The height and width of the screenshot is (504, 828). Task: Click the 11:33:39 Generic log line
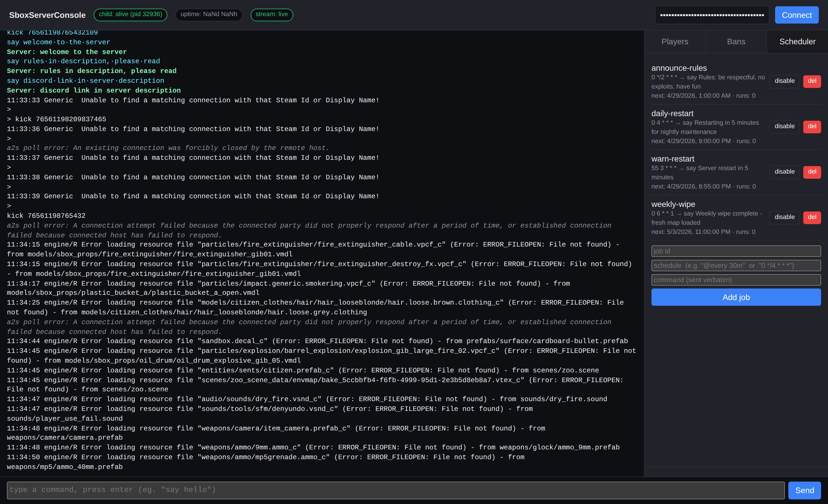(193, 196)
